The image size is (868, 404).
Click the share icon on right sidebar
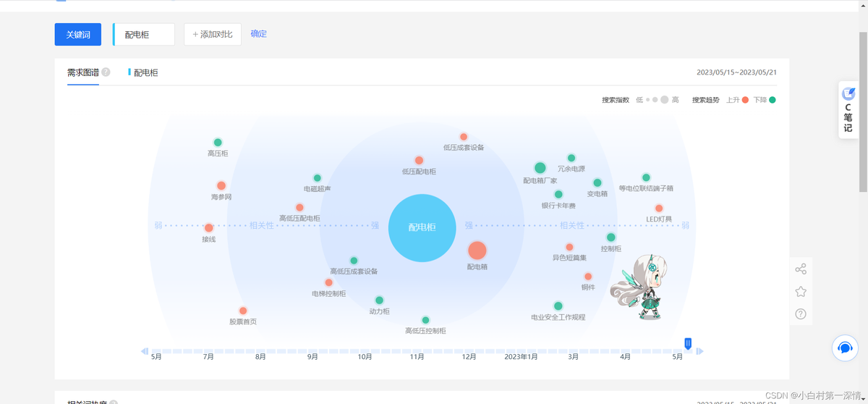click(801, 269)
